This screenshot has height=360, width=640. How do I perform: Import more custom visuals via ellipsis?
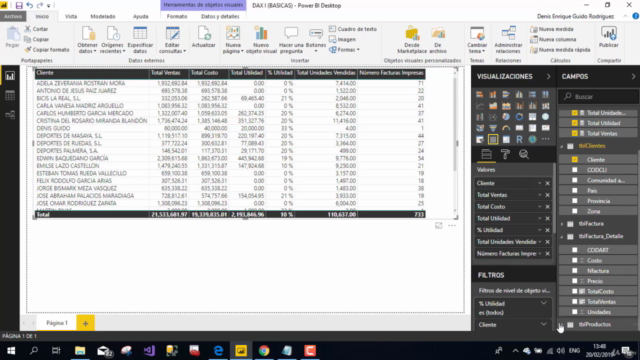point(545,139)
